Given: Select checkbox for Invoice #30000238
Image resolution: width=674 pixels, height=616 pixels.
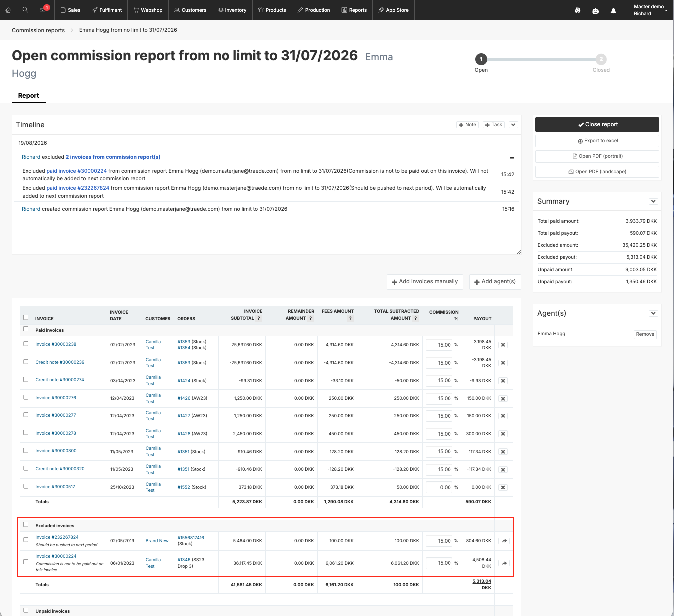Looking at the screenshot, I should click(x=26, y=343).
